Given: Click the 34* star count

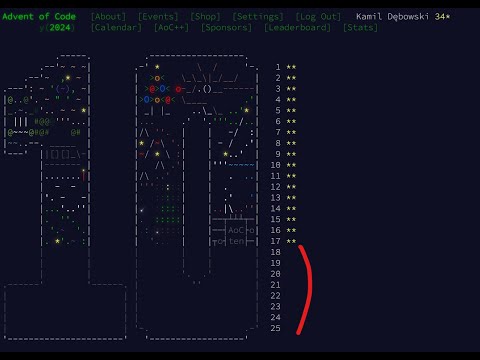Looking at the screenshot, I should (x=442, y=16).
